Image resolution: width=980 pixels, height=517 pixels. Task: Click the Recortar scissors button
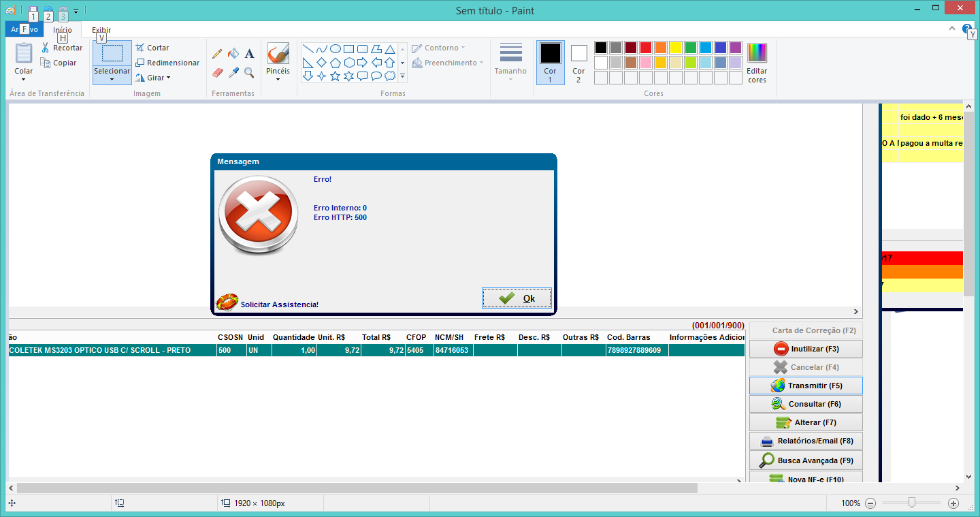pyautogui.click(x=61, y=48)
